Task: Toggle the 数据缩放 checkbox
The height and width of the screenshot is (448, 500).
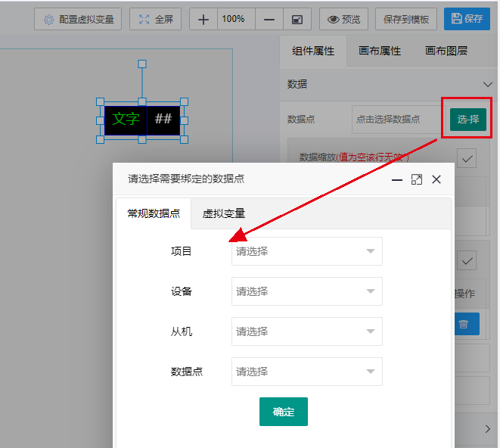Action: pyautogui.click(x=467, y=158)
